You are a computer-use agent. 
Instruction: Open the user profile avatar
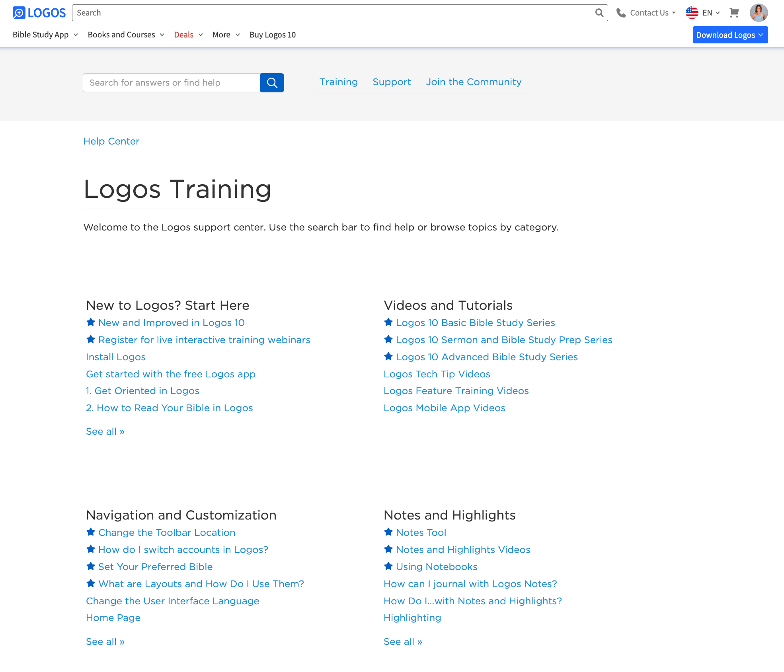pyautogui.click(x=759, y=13)
